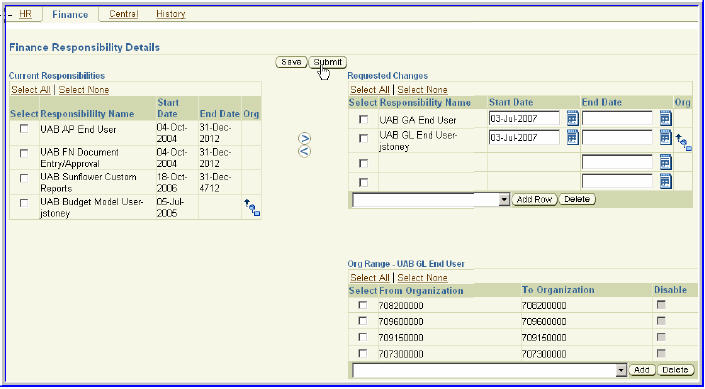Screen dimensions: 705x389
Task: Check the UAB GA End User checkbox
Action: [363, 120]
